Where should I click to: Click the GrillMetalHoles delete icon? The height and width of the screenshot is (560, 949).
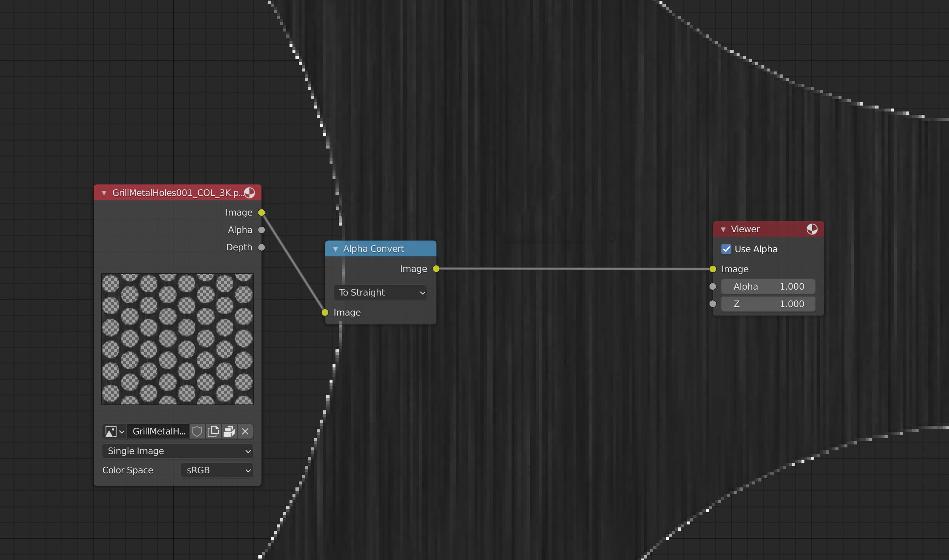pos(245,431)
